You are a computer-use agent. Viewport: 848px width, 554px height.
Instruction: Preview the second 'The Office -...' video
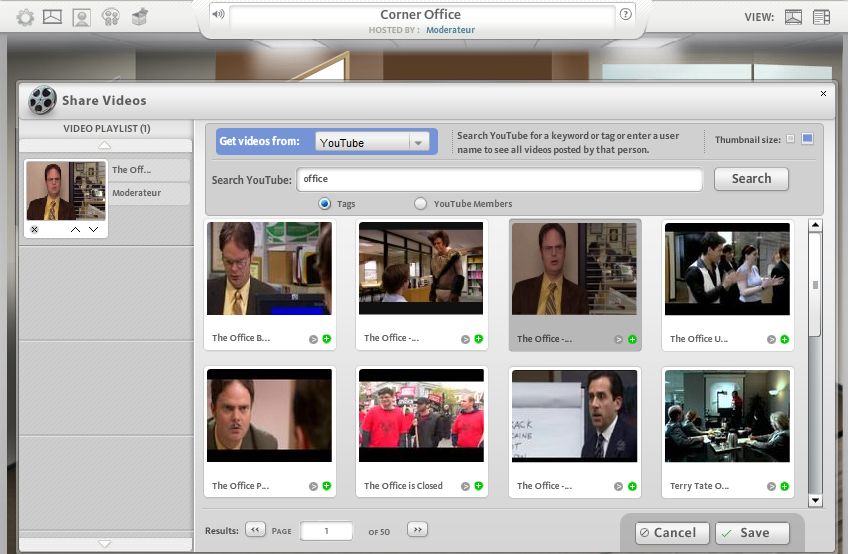coord(465,339)
